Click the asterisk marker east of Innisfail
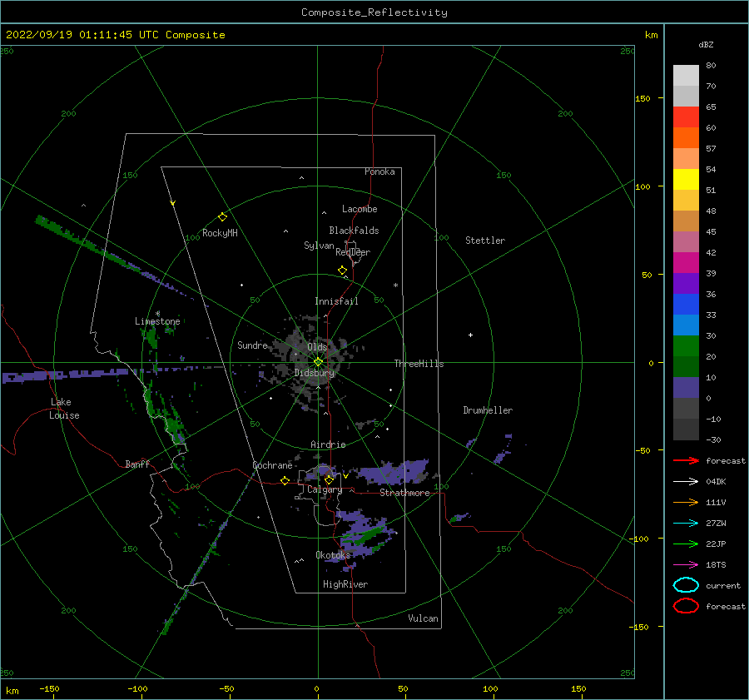This screenshot has height=700, width=749. click(x=395, y=285)
